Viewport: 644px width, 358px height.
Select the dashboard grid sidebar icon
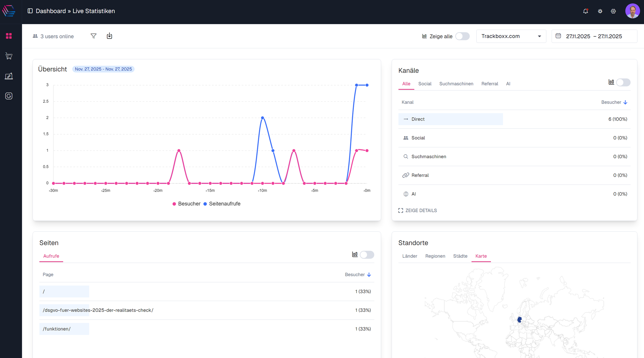click(9, 36)
